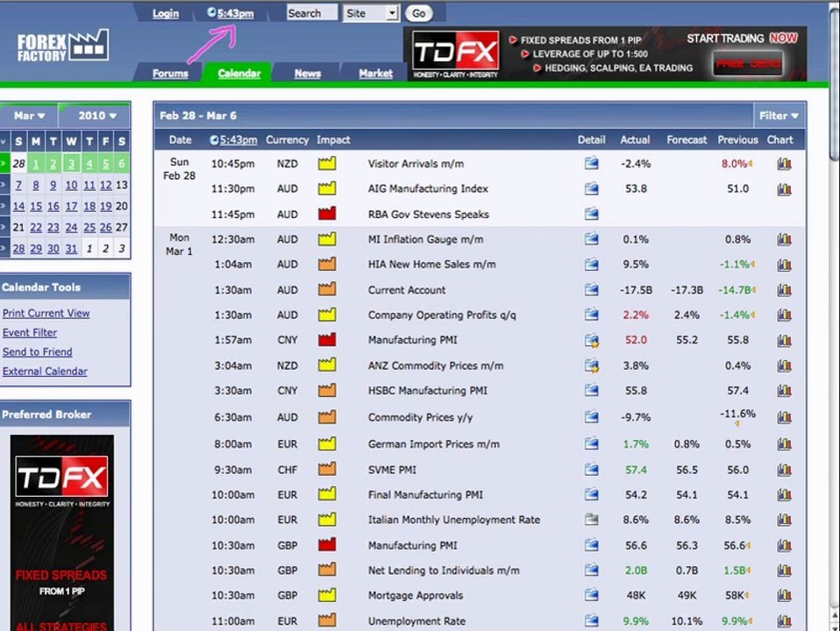This screenshot has height=631, width=840.
Task: Click the Event Filter link
Action: 30,333
